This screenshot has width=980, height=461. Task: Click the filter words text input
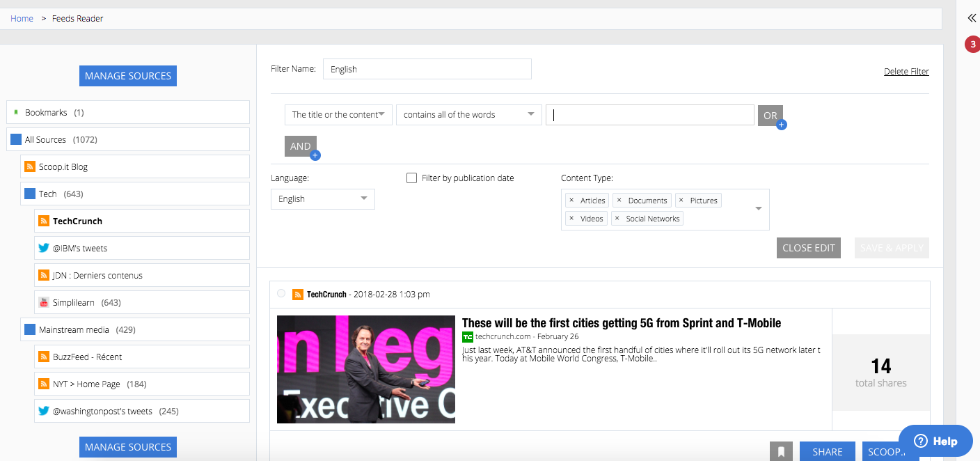(650, 115)
